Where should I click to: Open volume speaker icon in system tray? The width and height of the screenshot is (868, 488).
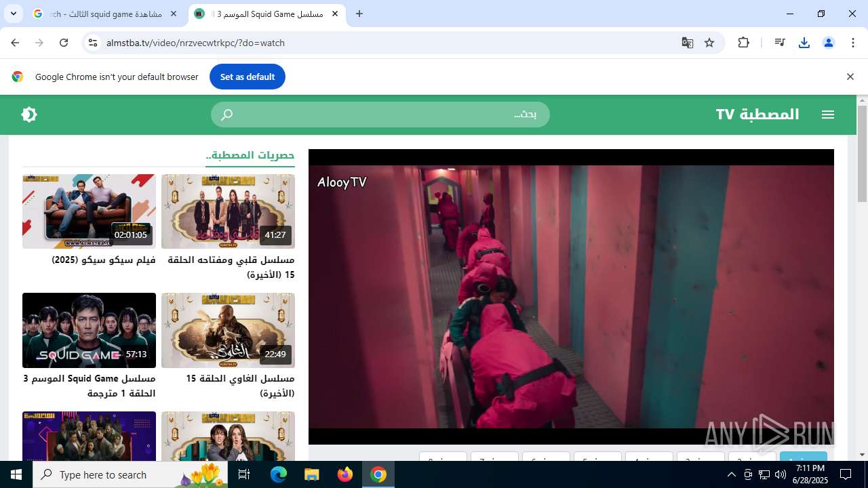click(780, 474)
